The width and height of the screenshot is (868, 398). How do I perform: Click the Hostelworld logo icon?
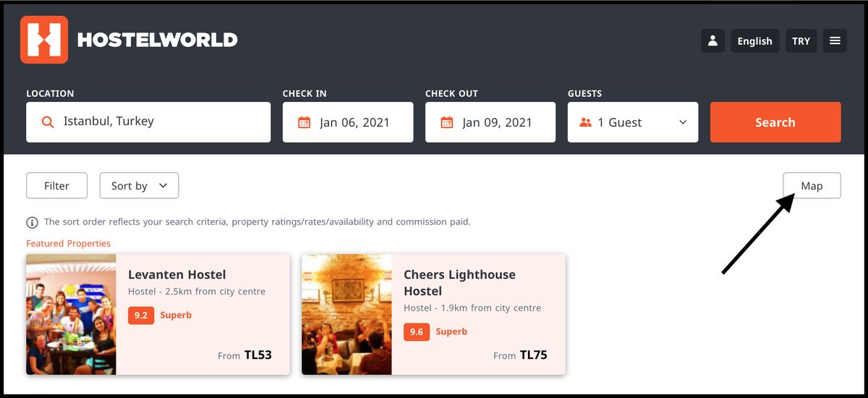pos(44,40)
